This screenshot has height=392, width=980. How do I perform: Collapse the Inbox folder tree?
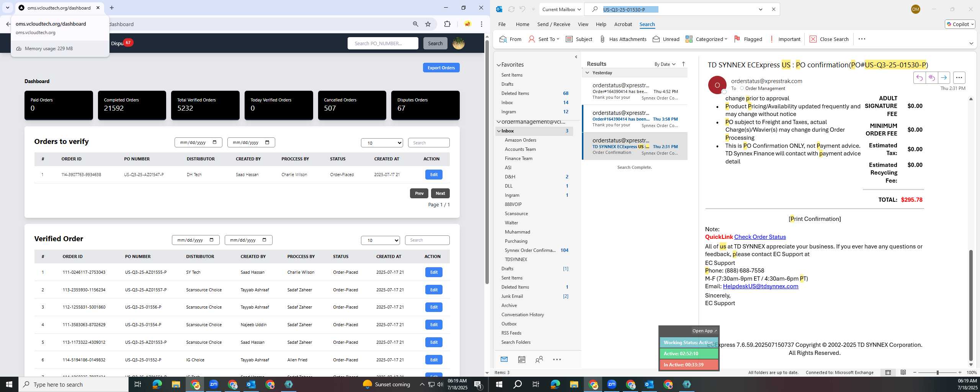499,131
